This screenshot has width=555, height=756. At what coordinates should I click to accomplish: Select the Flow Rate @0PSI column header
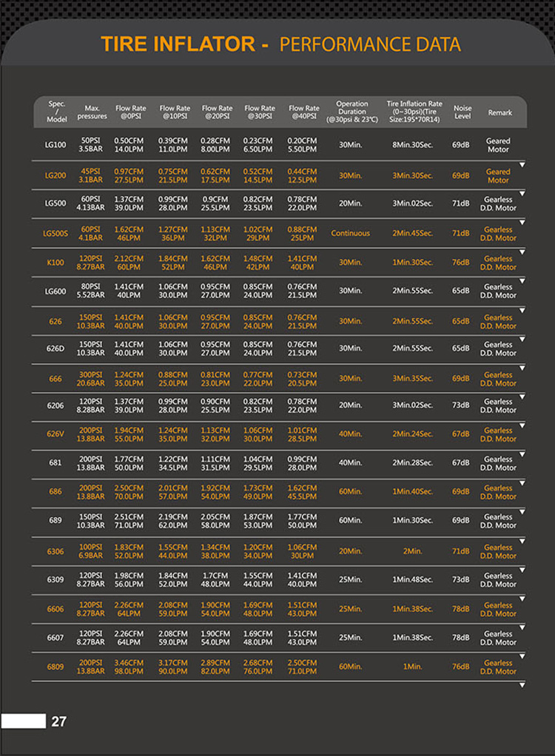[129, 112]
